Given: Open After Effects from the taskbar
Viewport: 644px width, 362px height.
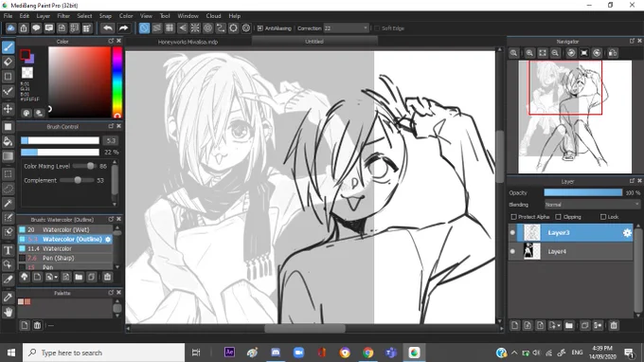Looking at the screenshot, I should pos(229,353).
